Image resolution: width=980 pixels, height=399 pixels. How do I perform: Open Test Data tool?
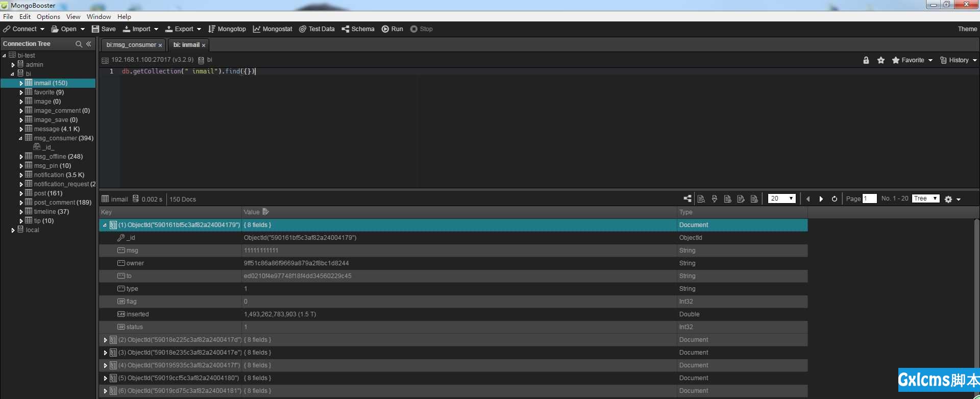click(316, 29)
